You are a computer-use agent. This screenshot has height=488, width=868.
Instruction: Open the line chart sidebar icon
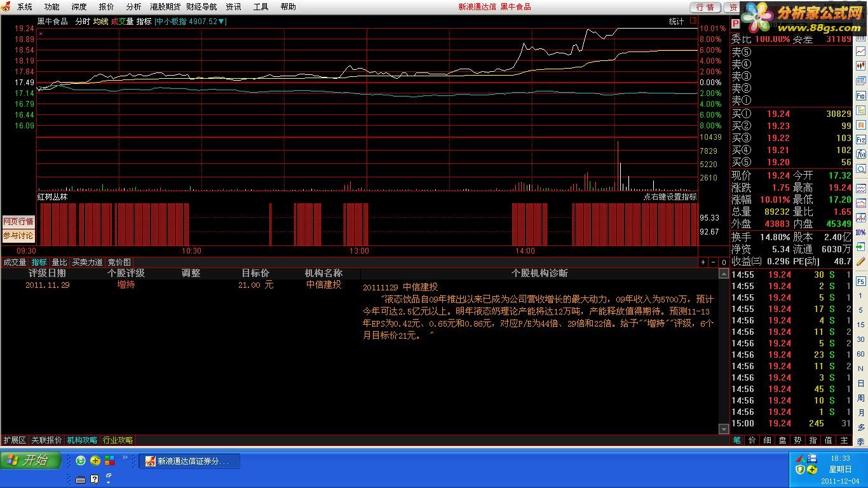pos(861,51)
